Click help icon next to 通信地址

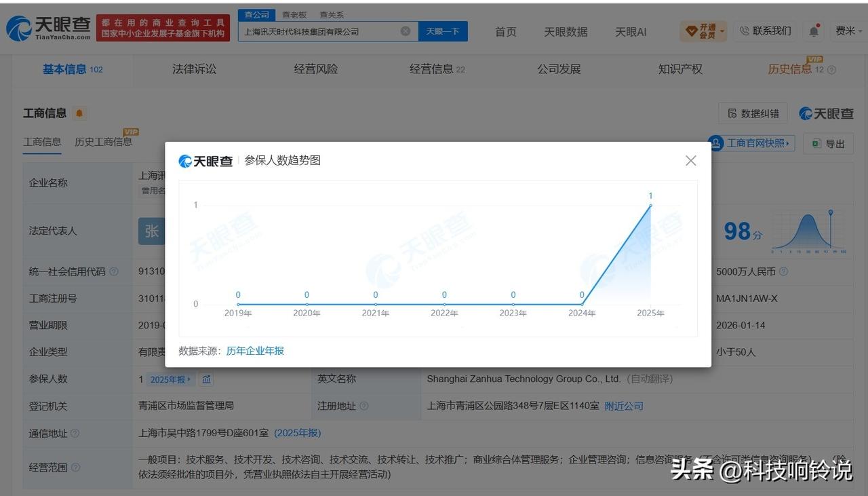click(75, 433)
